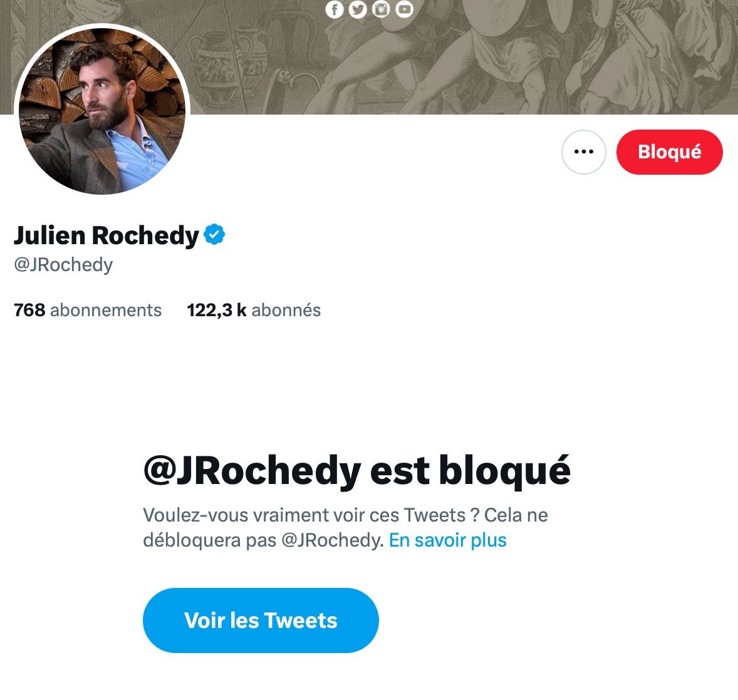Click the bold 768 following count
738x700 pixels.
click(29, 310)
